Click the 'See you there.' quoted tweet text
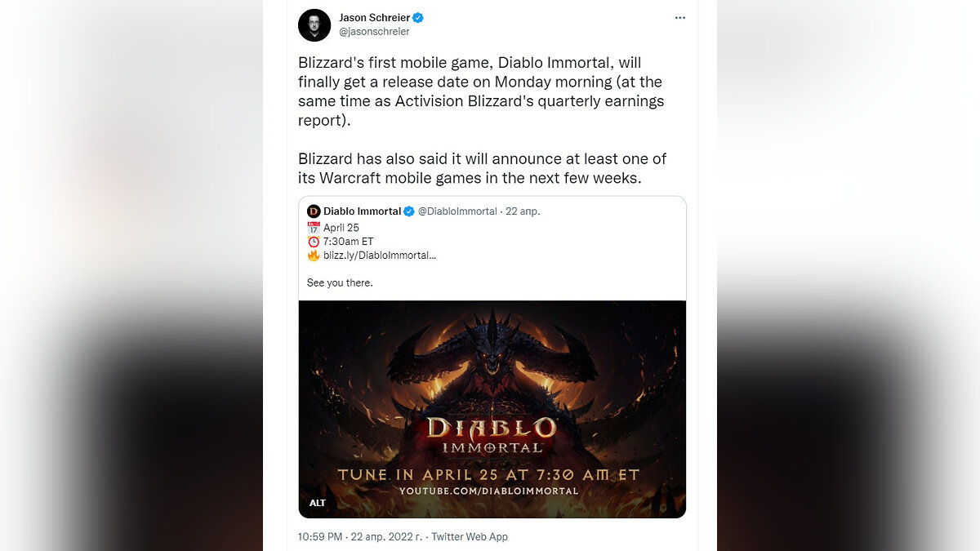980x551 pixels. 340,282
